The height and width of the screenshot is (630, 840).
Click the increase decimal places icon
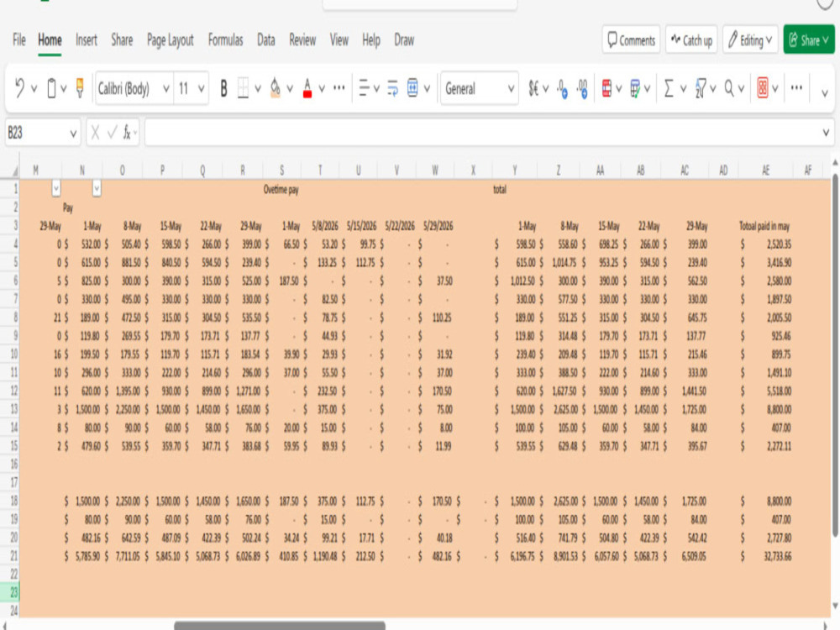click(x=562, y=88)
